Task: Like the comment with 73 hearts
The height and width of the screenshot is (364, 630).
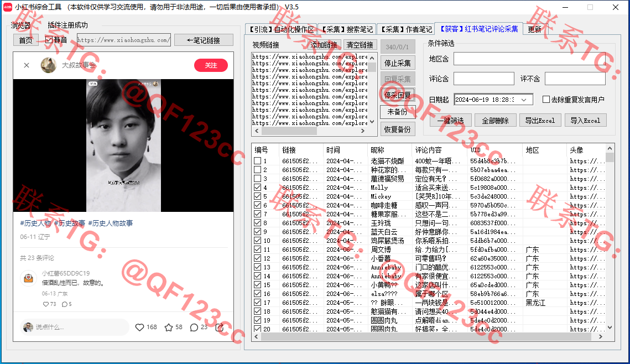Action: click(x=46, y=304)
